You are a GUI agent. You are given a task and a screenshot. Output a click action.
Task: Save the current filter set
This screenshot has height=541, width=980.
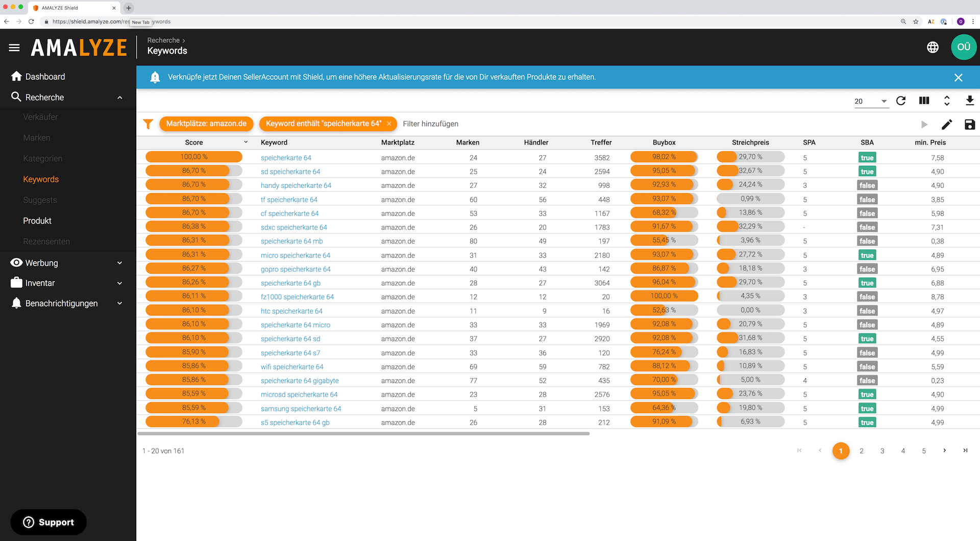click(970, 125)
